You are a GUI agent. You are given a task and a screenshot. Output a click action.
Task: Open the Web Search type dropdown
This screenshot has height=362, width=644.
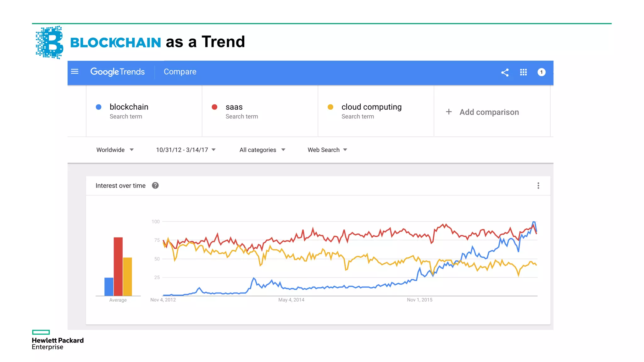pyautogui.click(x=327, y=150)
